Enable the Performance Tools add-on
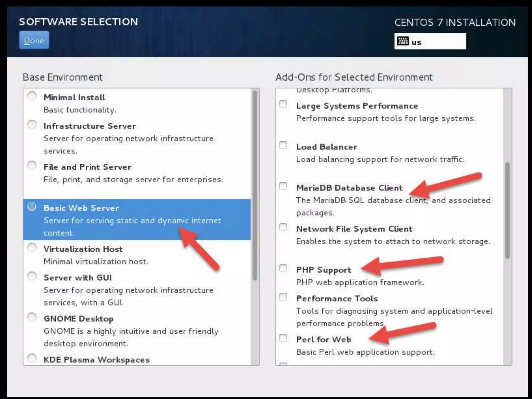The height and width of the screenshot is (399, 532). click(x=283, y=297)
